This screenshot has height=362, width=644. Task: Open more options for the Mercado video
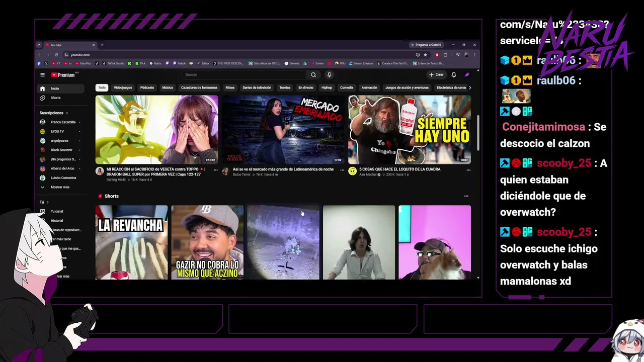342,170
